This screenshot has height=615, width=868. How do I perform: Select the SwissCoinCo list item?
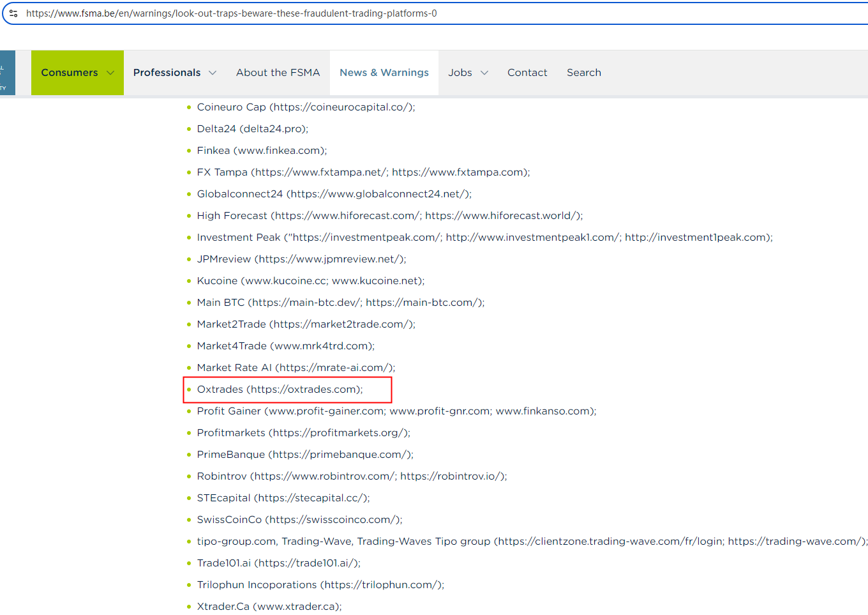[x=299, y=520]
